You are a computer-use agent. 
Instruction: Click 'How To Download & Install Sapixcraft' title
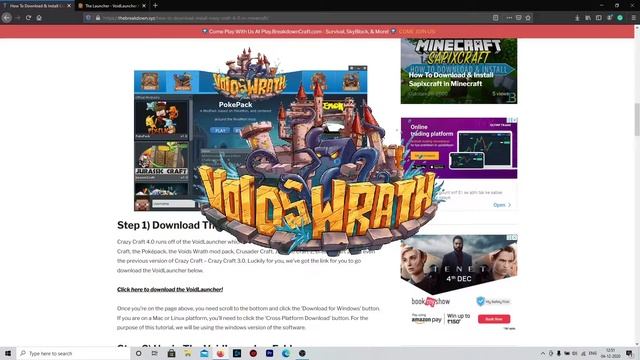pyautogui.click(x=451, y=79)
